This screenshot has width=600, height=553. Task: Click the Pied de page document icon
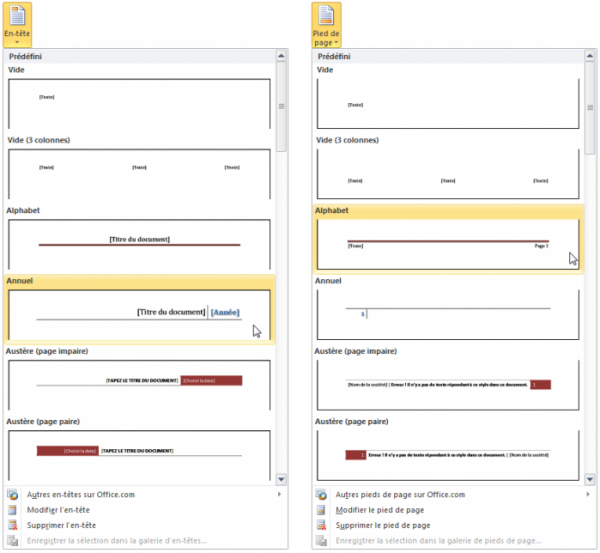pyautogui.click(x=326, y=16)
